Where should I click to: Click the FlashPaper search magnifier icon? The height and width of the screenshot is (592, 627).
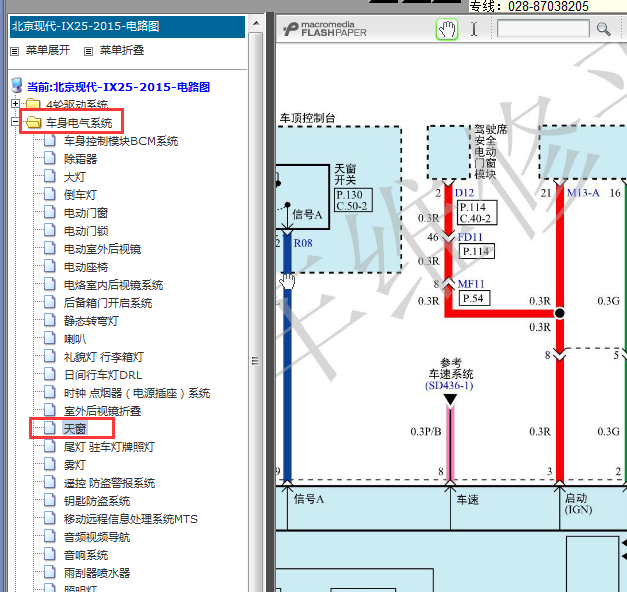603,29
